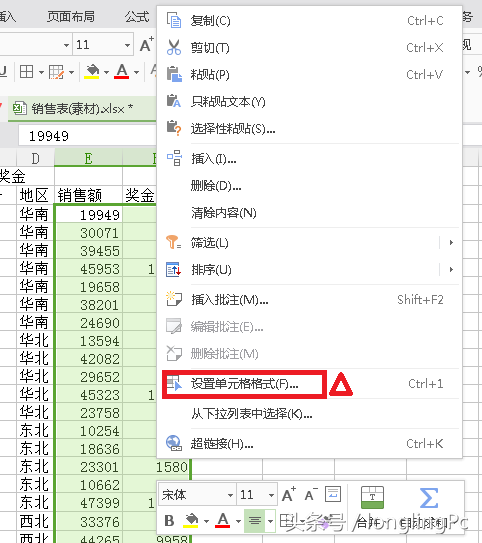The height and width of the screenshot is (543, 482).
Task: Click the ribbon Draw Border icon
Action: (56, 72)
